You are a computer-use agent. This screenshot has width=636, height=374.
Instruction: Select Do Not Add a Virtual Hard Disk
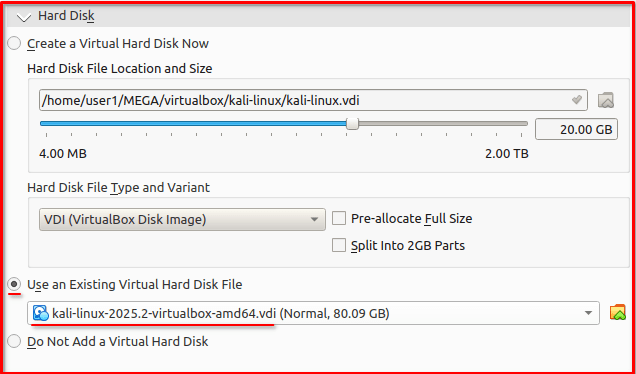click(14, 341)
